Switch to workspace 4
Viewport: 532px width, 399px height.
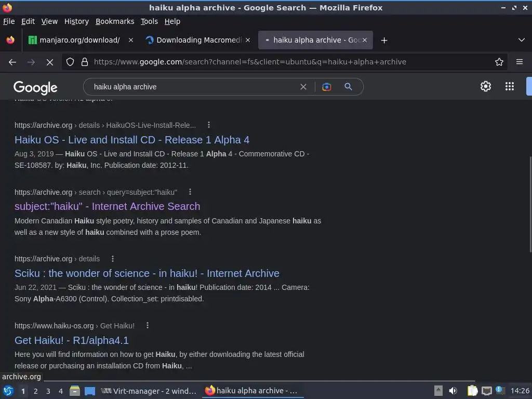point(61,391)
